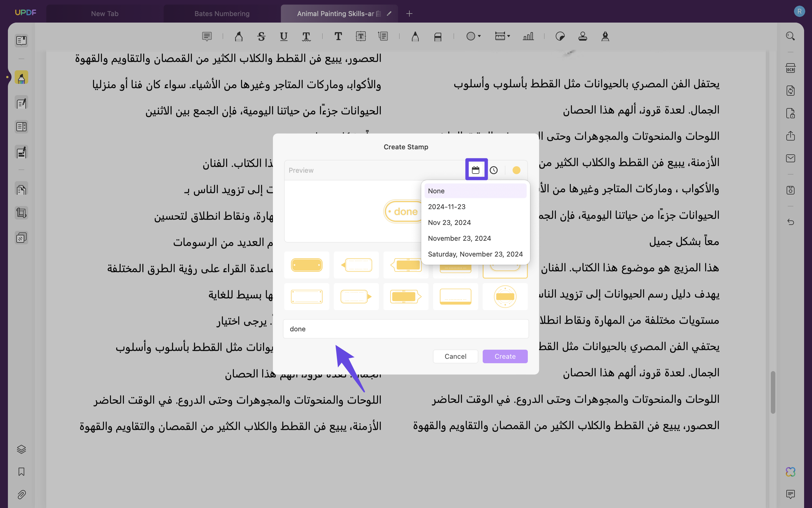Open the search icon at top right
This screenshot has height=508, width=812.
(790, 36)
